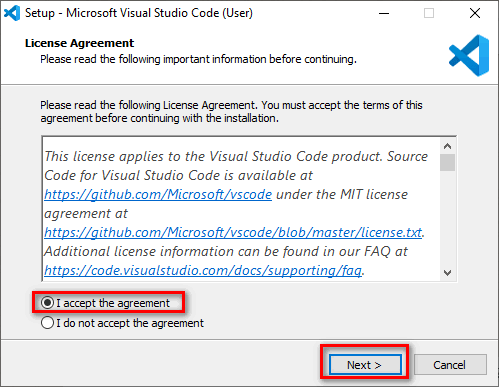
Task: Click inside the license agreement text box
Action: (241, 209)
